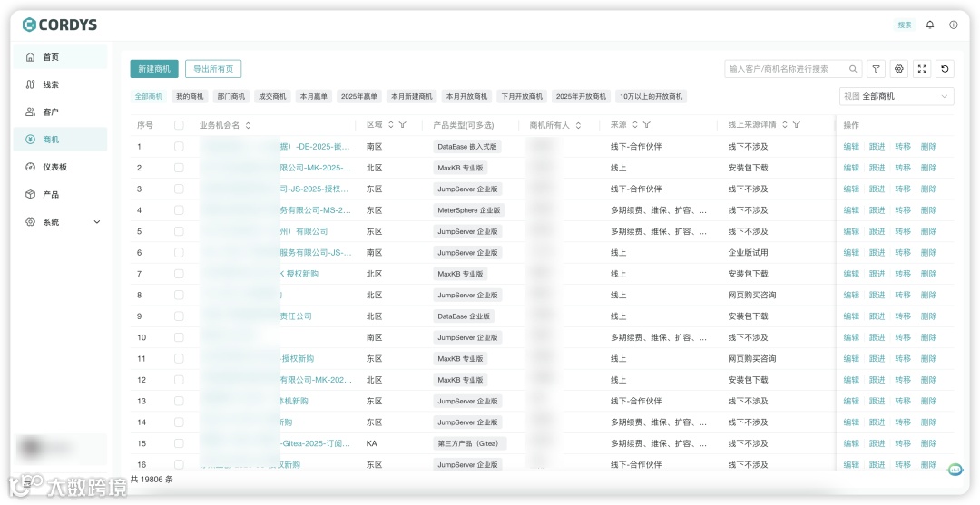Screen dimensions: 980x505
Task: Click 跟进 for row 2
Action: click(x=877, y=169)
